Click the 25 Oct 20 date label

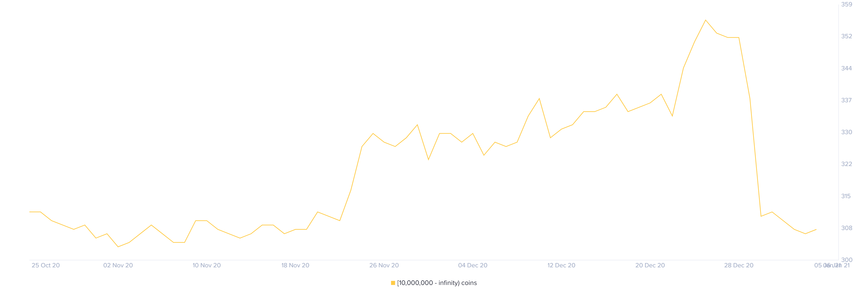[46, 265]
